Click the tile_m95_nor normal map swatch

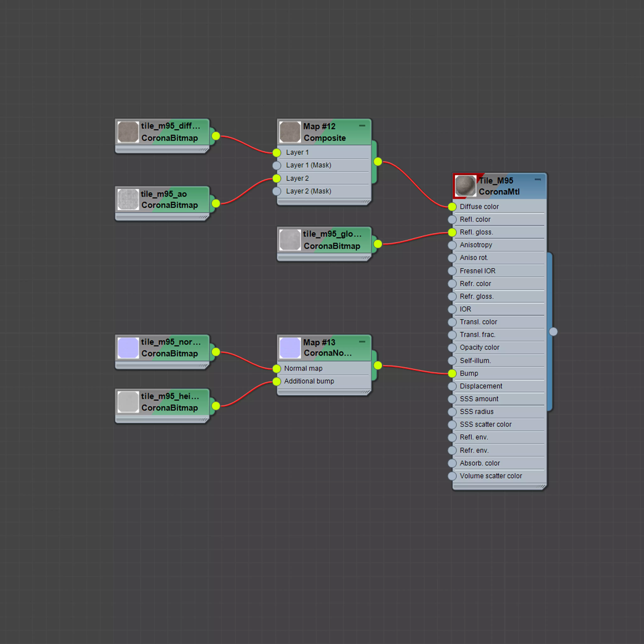point(128,348)
